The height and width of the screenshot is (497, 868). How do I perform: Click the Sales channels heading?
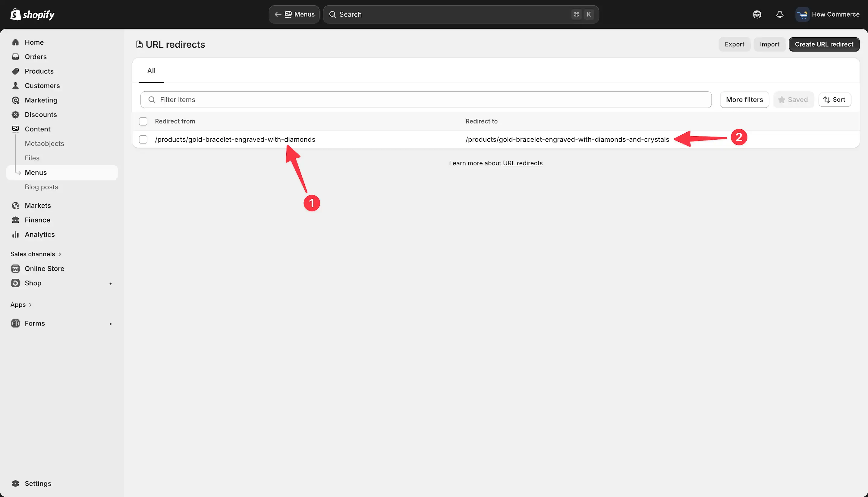(33, 254)
